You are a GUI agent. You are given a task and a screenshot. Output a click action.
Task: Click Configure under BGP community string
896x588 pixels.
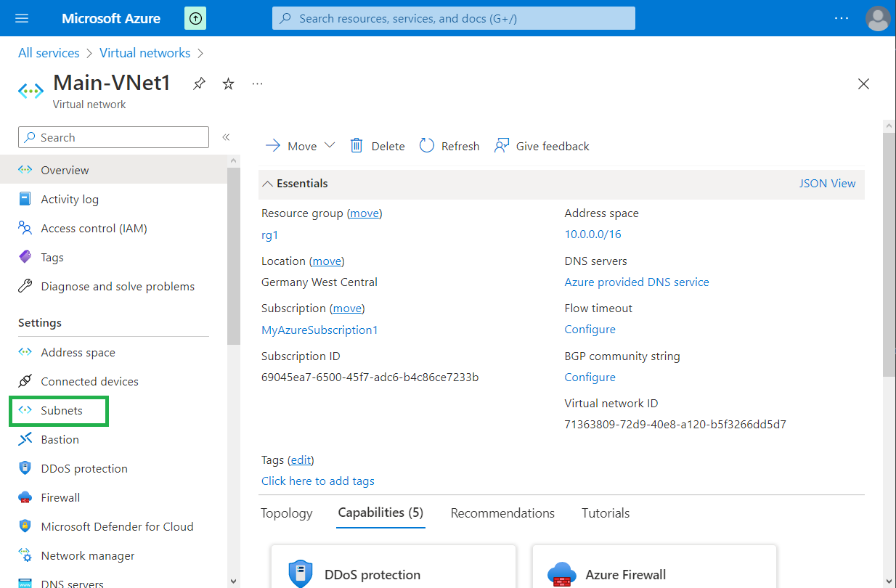coord(590,377)
